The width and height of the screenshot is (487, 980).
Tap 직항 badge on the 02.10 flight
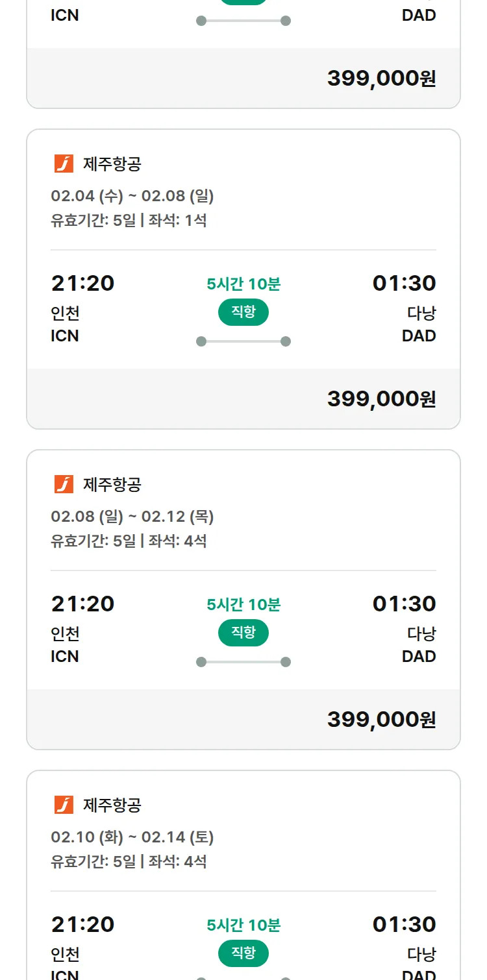point(243,953)
